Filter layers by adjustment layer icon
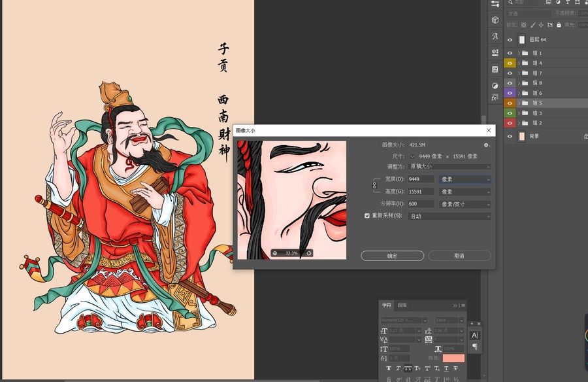Viewport: 588px width, 382px height. (x=559, y=2)
